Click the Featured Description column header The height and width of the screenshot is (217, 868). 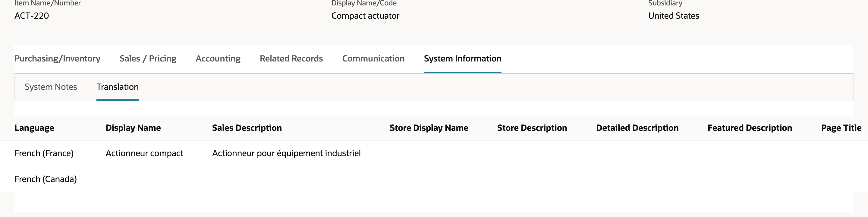[x=750, y=128]
